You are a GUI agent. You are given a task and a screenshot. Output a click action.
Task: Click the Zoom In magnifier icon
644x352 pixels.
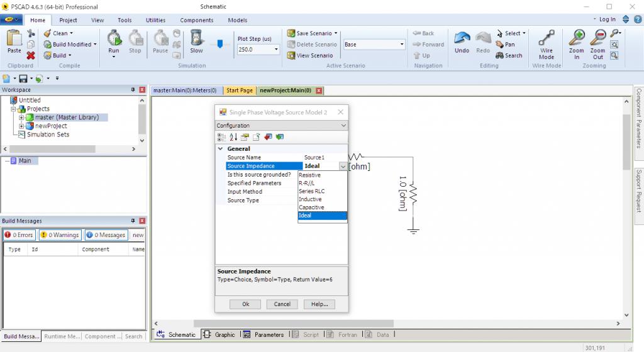576,38
